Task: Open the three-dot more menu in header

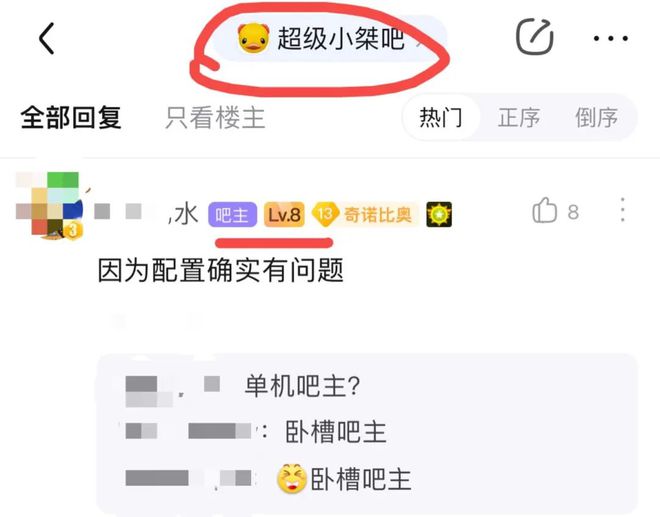Action: 611,38
